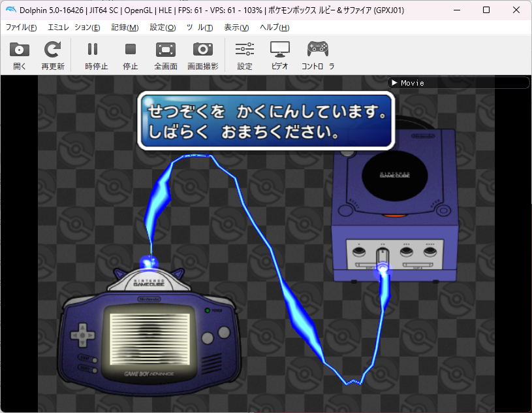This screenshot has height=413, width=532.
Task: Click the Japanese connection message dialog box
Action: (x=266, y=121)
